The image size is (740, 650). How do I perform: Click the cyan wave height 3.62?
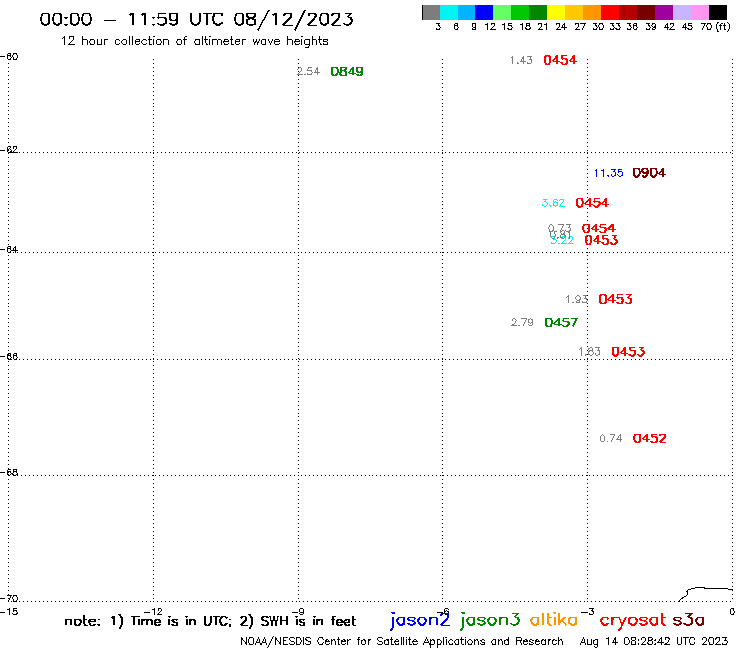tap(553, 203)
